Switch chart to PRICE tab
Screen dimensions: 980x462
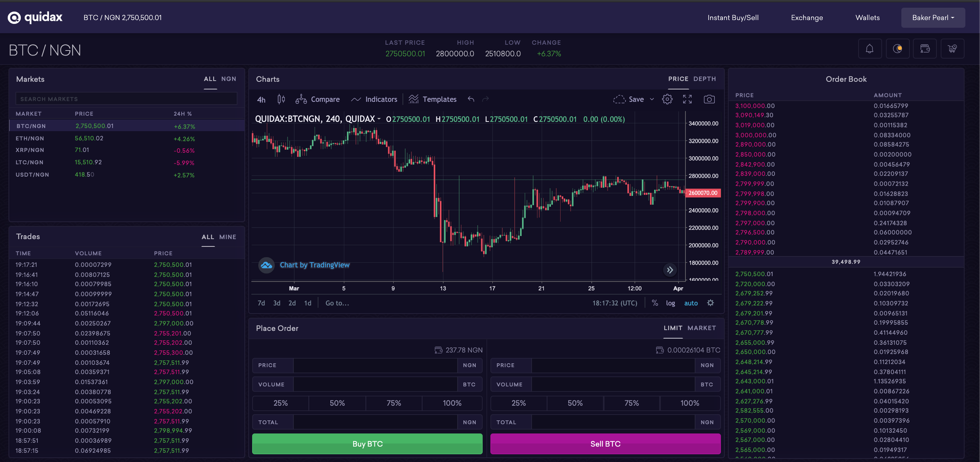pos(678,79)
